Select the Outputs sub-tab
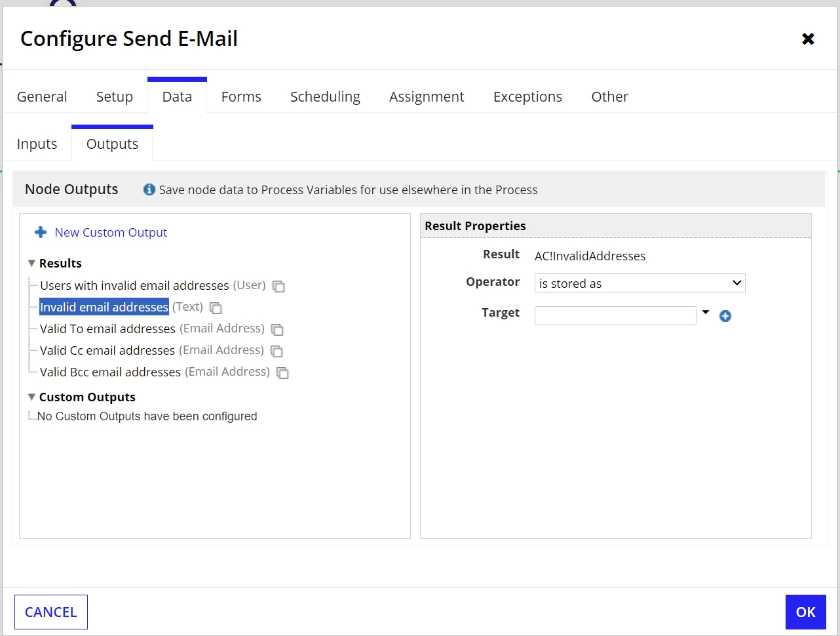This screenshot has width=840, height=636. pyautogui.click(x=112, y=144)
